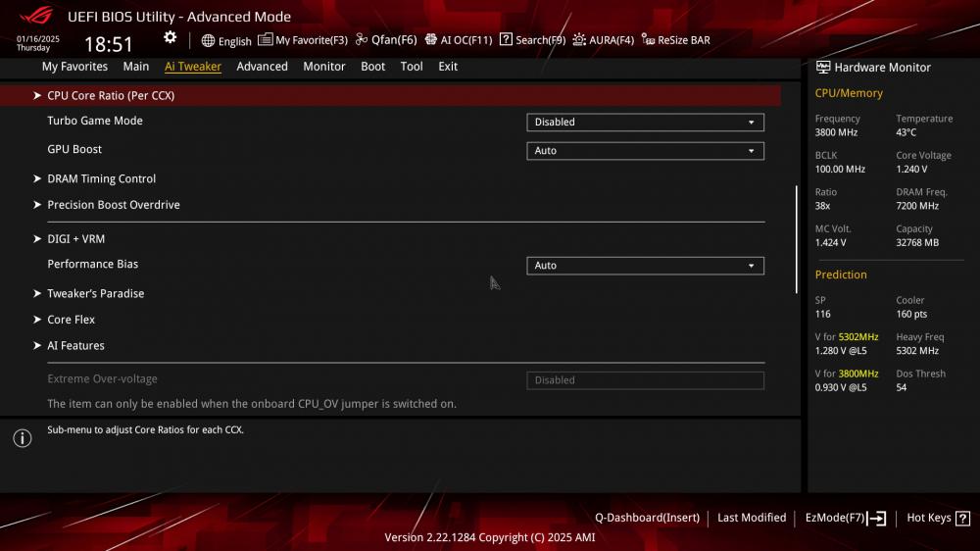This screenshot has width=980, height=551.
Task: Expand DRAM Timing Control submenu
Action: (101, 178)
